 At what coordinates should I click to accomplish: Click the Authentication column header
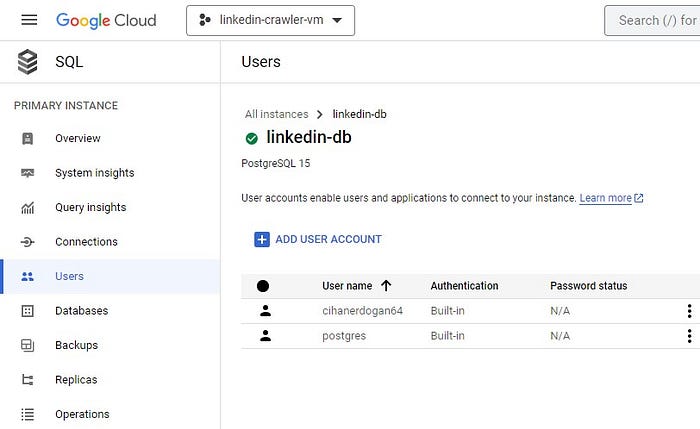pyautogui.click(x=464, y=286)
